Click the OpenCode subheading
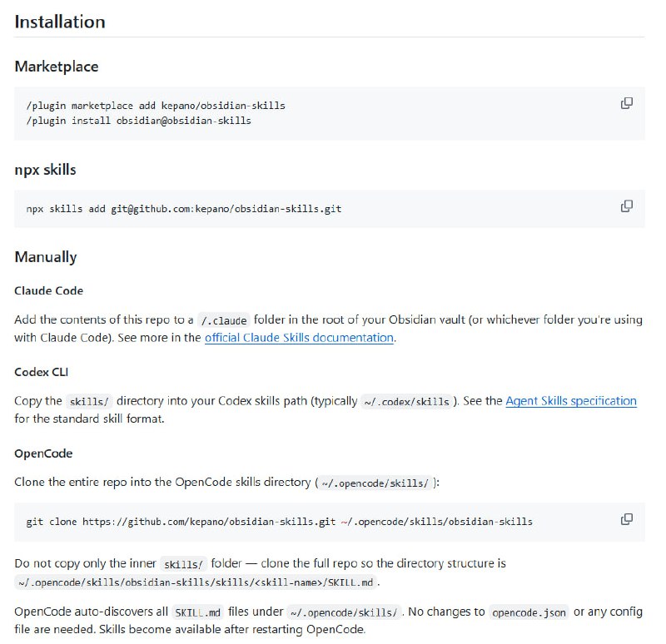 click(x=42, y=453)
